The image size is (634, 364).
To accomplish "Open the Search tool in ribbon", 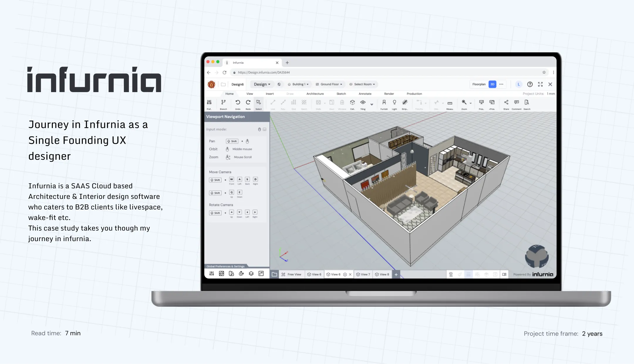I will coord(527,104).
